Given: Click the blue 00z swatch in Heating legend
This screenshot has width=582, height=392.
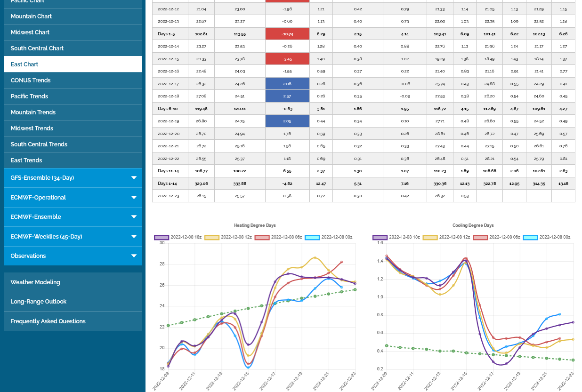Looking at the screenshot, I should pyautogui.click(x=312, y=238).
